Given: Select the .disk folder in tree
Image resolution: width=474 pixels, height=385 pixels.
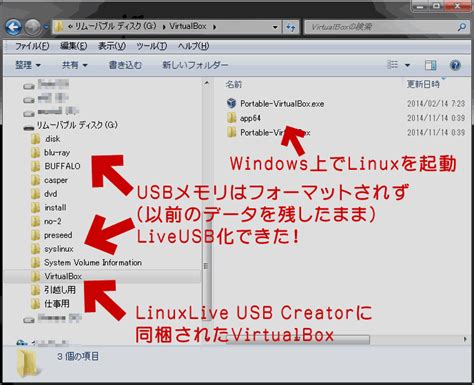Looking at the screenshot, I should (52, 139).
